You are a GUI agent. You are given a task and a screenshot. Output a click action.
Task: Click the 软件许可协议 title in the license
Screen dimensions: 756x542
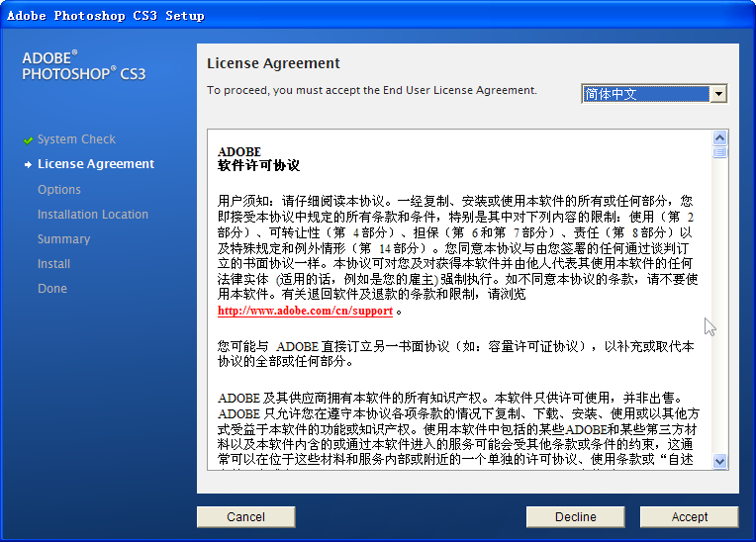pyautogui.click(x=258, y=166)
